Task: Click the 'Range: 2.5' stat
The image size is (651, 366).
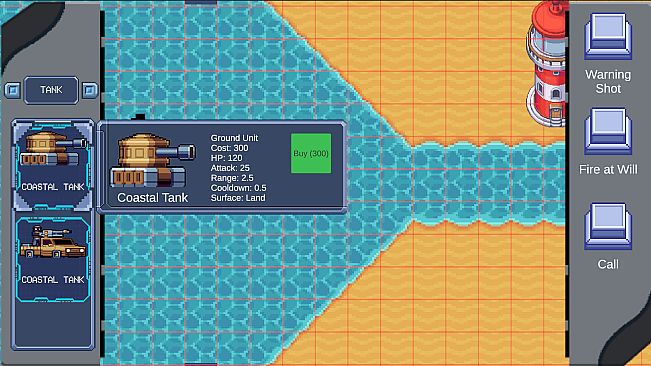Action: (232, 178)
